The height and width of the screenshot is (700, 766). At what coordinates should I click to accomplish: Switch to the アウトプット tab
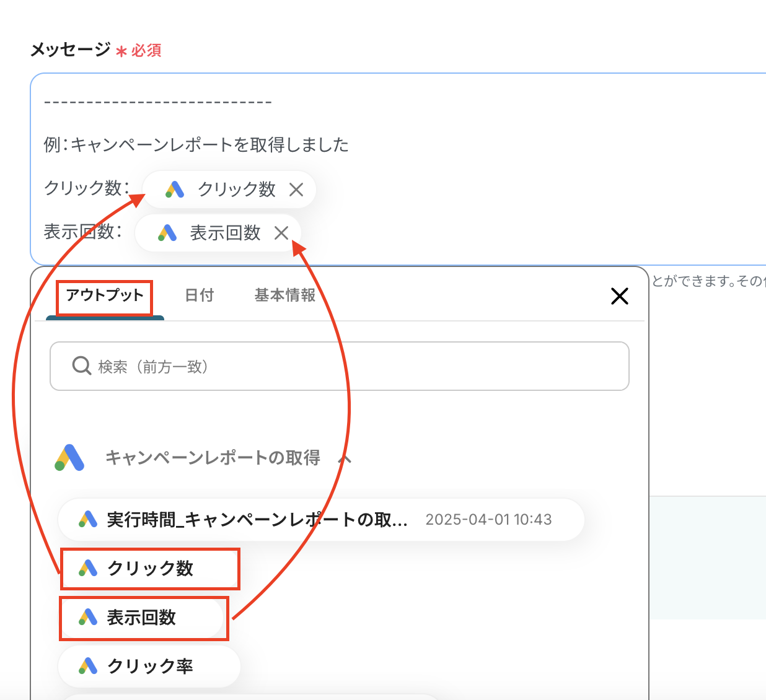coord(105,295)
